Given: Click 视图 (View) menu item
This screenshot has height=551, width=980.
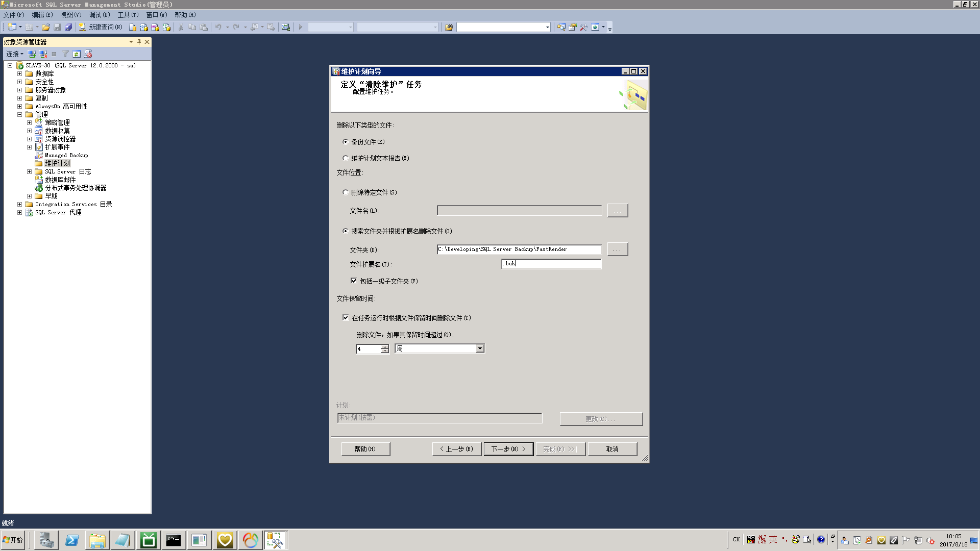Looking at the screenshot, I should point(67,15).
